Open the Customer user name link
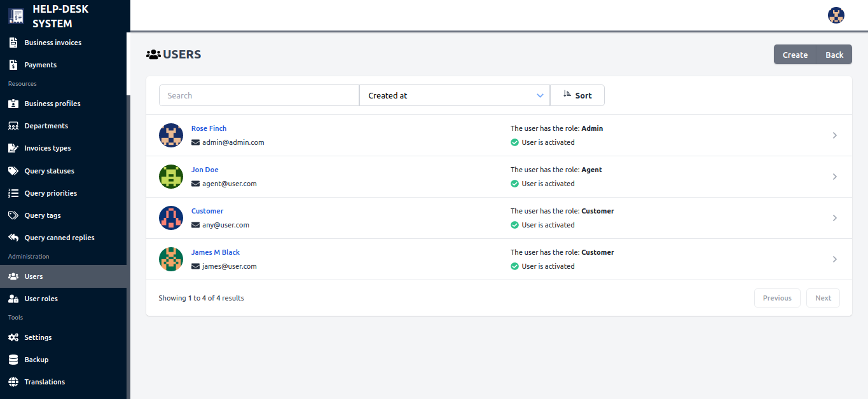 207,211
